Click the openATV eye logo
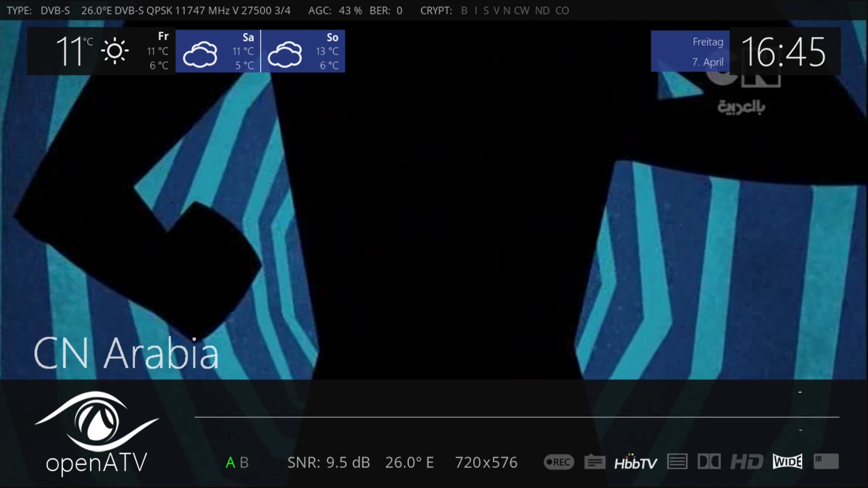Image resolution: width=868 pixels, height=488 pixels. coord(97,421)
